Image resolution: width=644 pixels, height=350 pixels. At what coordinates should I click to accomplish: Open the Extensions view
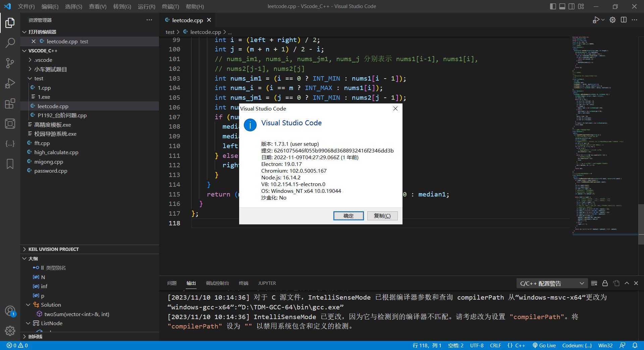[10, 103]
